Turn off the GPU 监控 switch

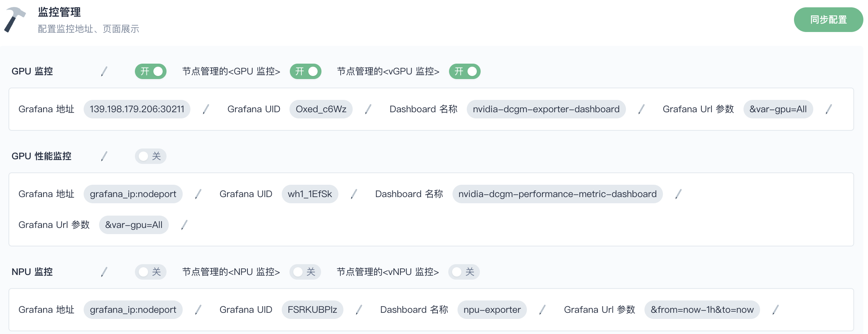click(150, 71)
